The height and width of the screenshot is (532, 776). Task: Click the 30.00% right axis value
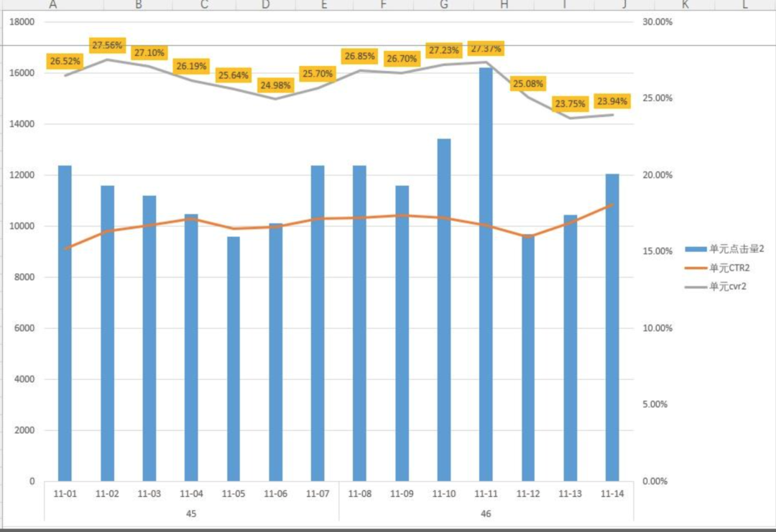pos(657,22)
